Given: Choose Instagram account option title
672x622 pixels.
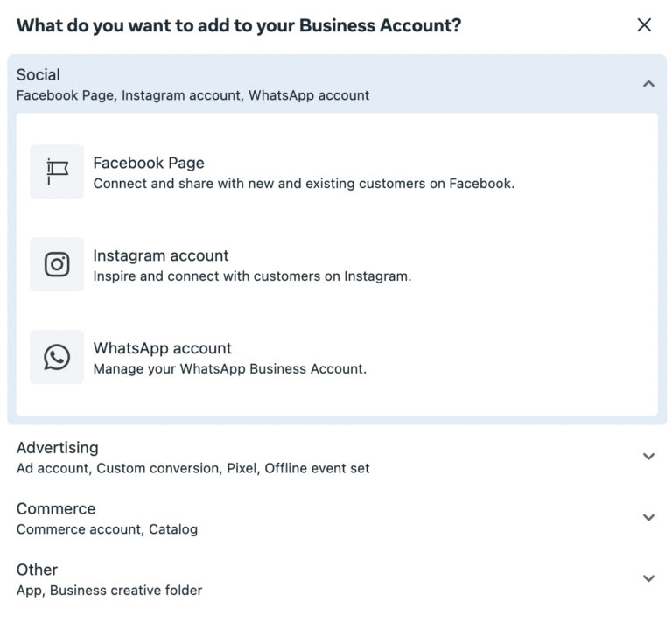Looking at the screenshot, I should pos(161,255).
